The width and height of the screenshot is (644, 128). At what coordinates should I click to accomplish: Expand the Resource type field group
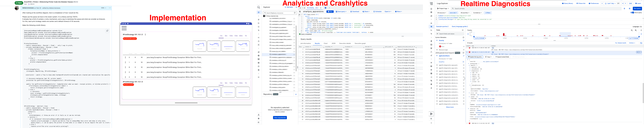[x=437, y=50]
